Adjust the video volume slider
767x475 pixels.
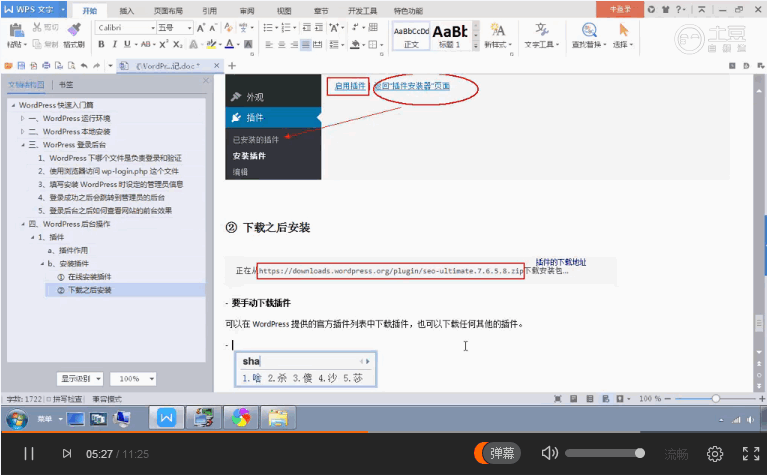pyautogui.click(x=605, y=453)
